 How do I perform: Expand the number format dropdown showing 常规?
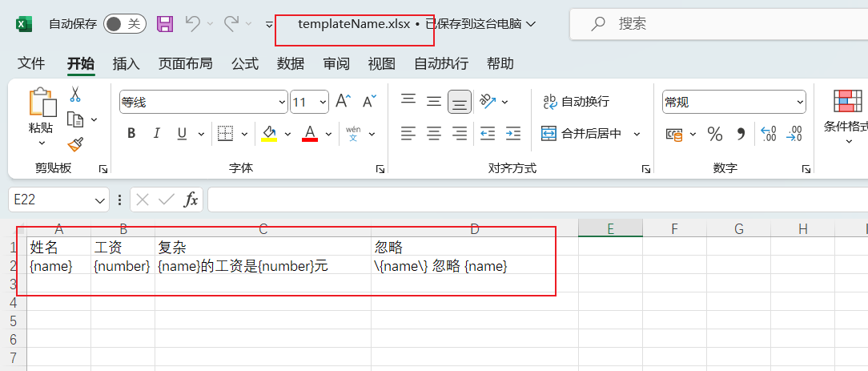pos(799,103)
